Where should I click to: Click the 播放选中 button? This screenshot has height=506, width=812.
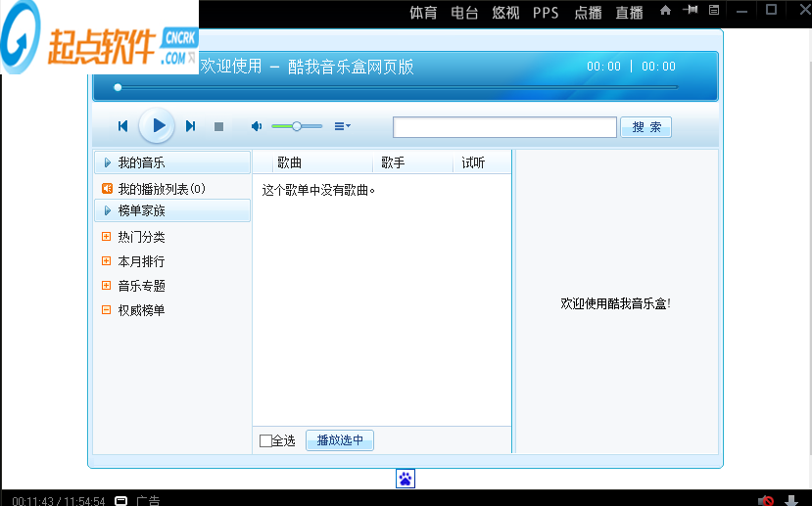click(340, 440)
